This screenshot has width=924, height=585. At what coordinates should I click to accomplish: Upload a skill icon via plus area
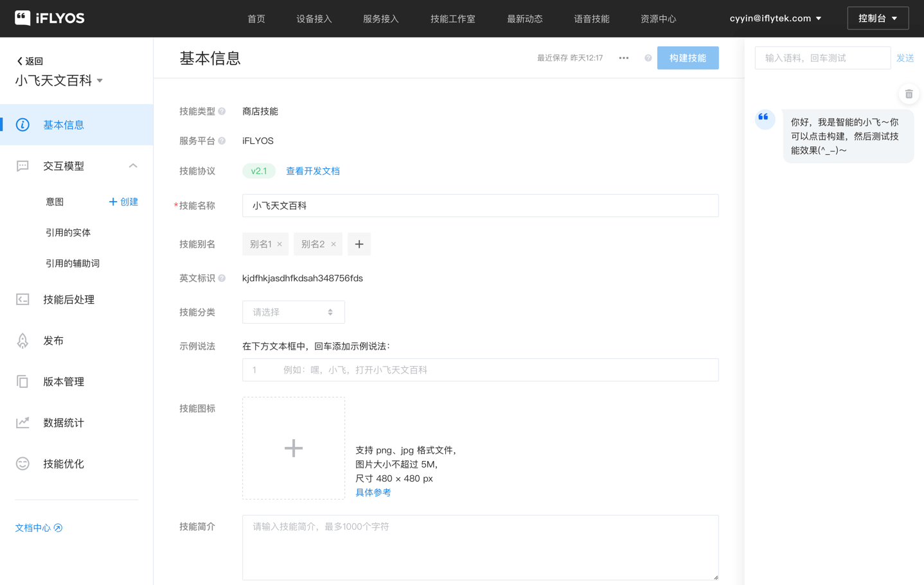point(294,448)
